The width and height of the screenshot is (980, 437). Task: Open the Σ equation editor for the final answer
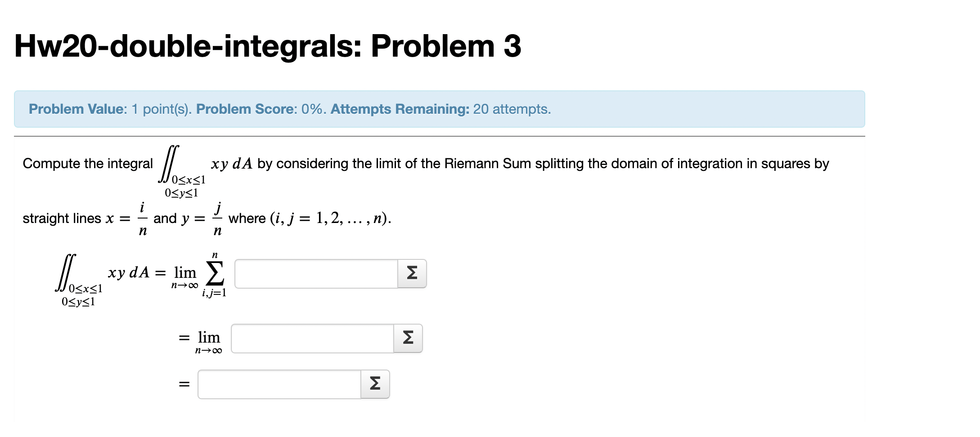tap(375, 383)
